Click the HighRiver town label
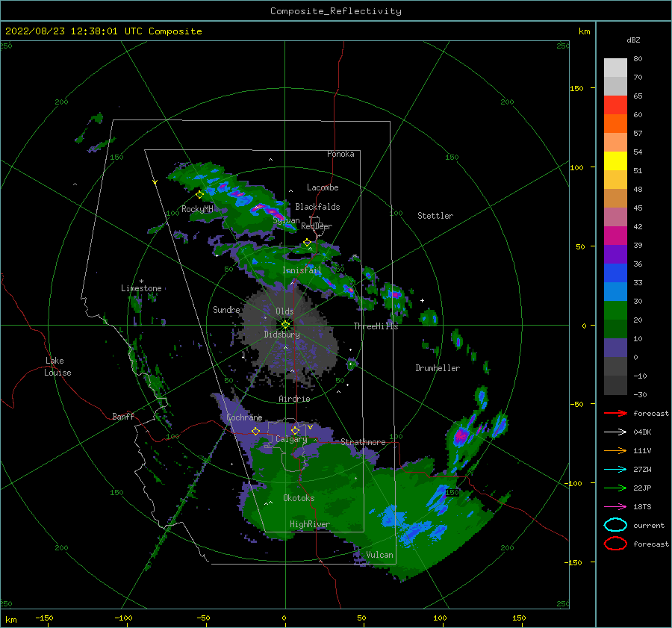Screen dimensions: 672x628 [310, 524]
